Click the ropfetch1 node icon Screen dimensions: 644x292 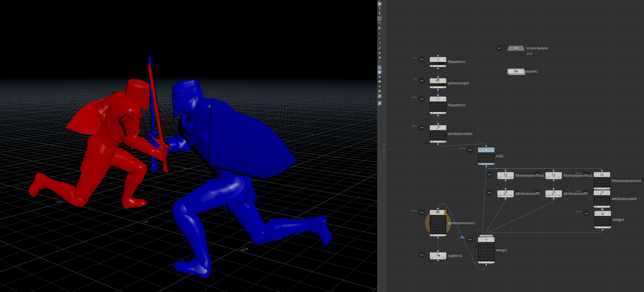438,255
